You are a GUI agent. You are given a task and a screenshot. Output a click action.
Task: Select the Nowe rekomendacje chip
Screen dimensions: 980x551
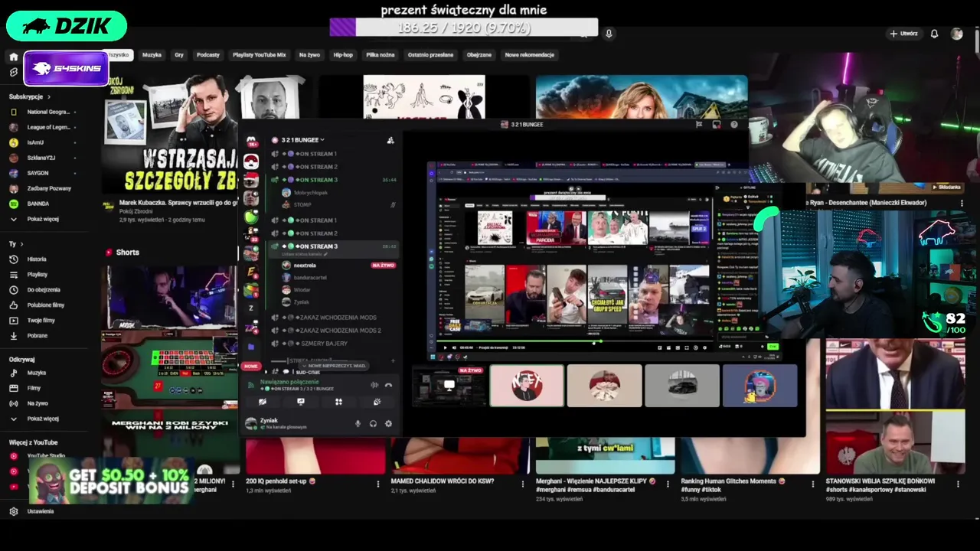pyautogui.click(x=529, y=55)
